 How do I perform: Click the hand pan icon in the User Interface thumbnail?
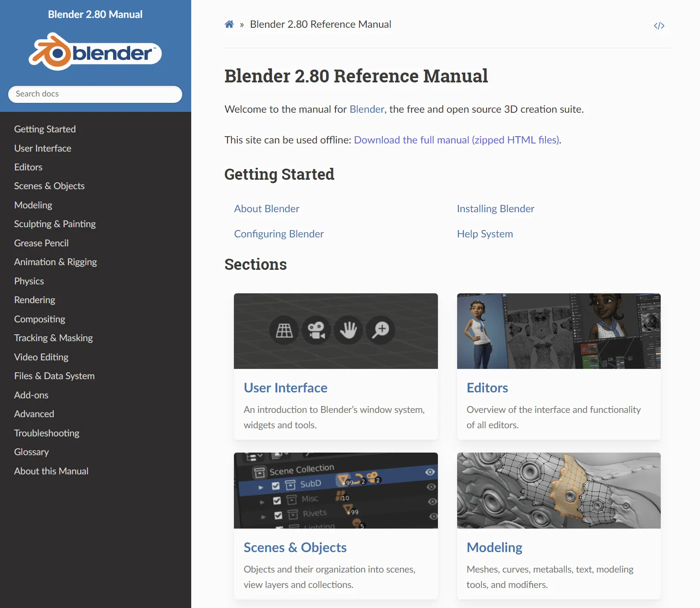[x=348, y=330]
